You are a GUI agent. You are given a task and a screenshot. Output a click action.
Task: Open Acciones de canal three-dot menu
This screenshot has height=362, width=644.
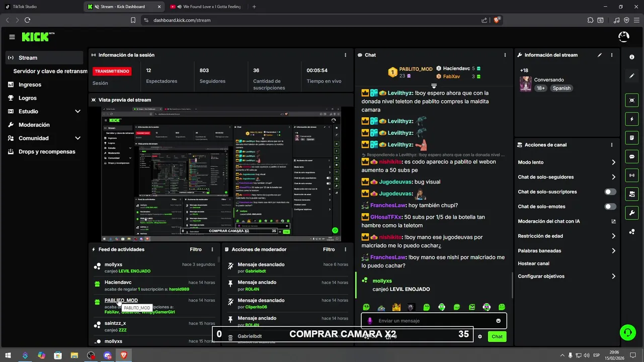pyautogui.click(x=612, y=145)
